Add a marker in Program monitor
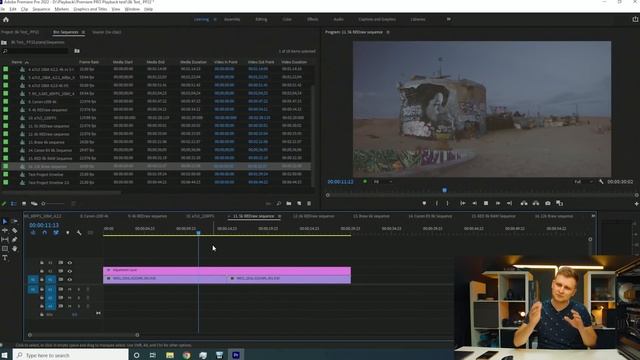The image size is (640, 360). [x=424, y=203]
